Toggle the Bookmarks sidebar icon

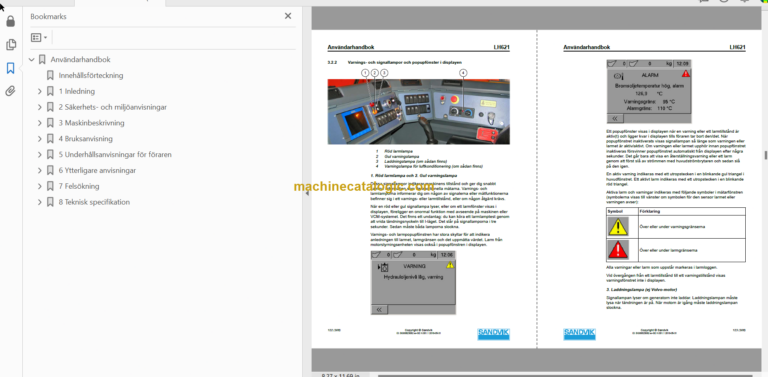(10, 68)
